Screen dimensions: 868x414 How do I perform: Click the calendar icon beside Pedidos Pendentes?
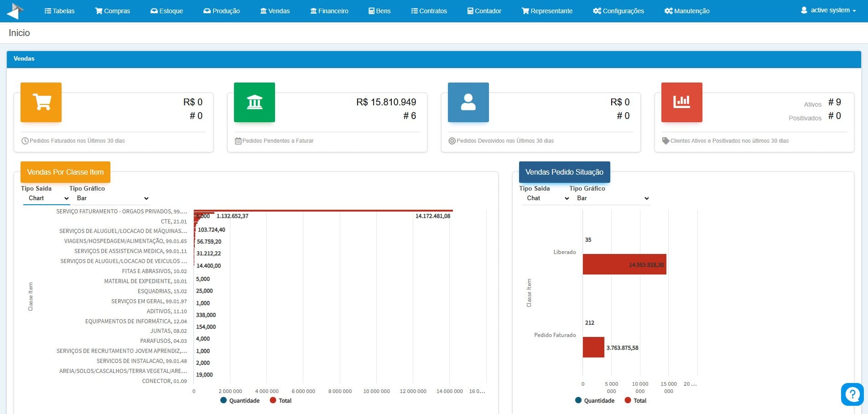coord(238,141)
